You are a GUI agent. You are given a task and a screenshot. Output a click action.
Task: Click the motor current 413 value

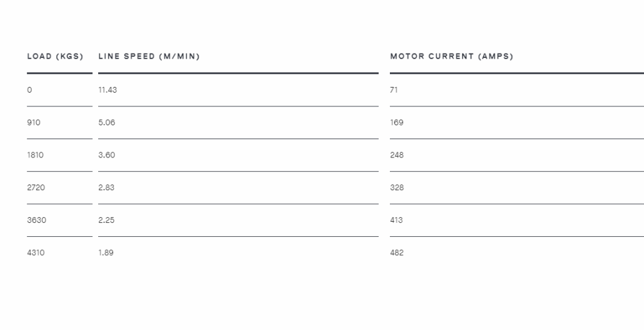point(396,220)
